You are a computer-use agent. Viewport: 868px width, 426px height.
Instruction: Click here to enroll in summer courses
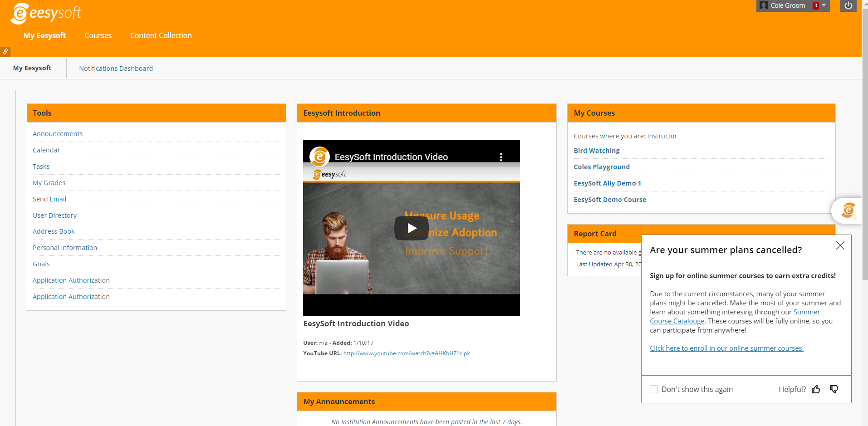[726, 348]
